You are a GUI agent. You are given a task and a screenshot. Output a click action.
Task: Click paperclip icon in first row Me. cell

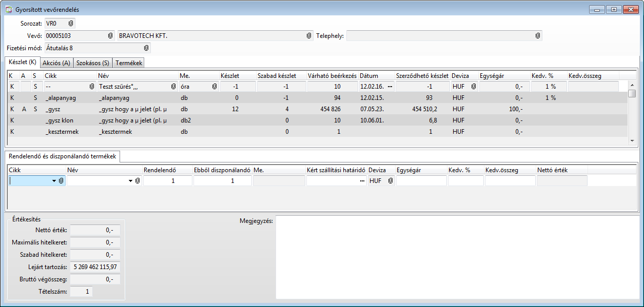coord(214,87)
